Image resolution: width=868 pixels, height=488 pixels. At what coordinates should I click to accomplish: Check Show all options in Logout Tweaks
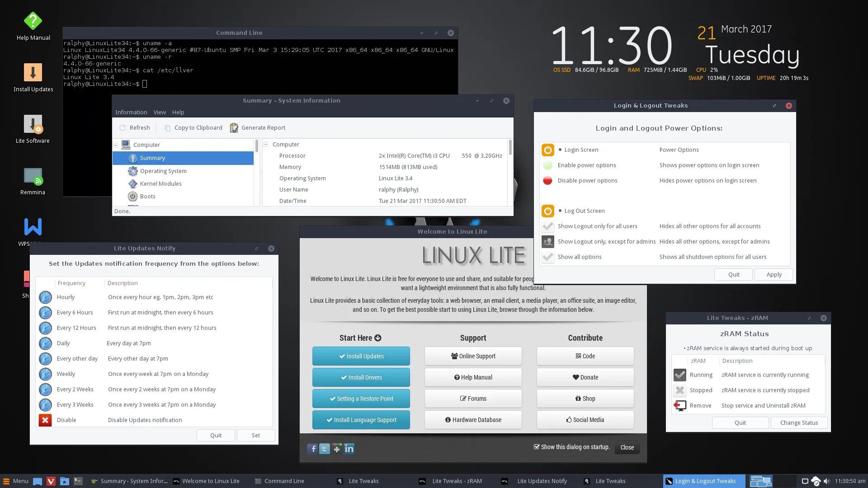548,257
